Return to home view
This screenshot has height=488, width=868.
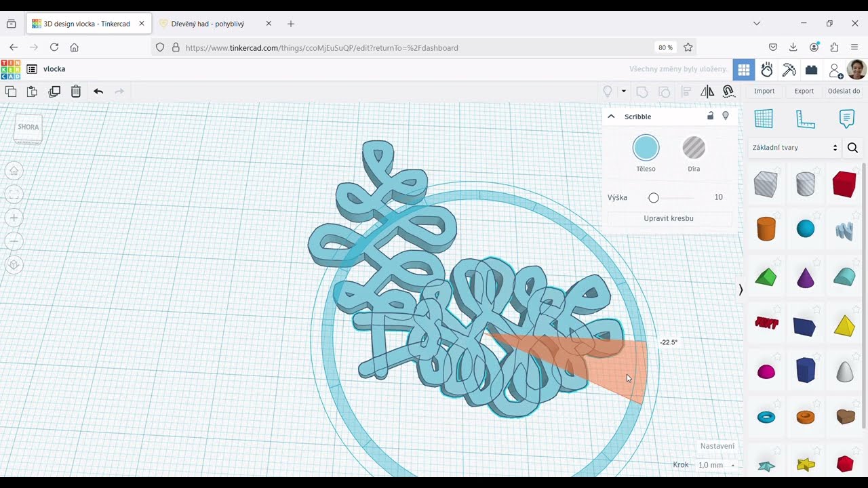coord(14,171)
